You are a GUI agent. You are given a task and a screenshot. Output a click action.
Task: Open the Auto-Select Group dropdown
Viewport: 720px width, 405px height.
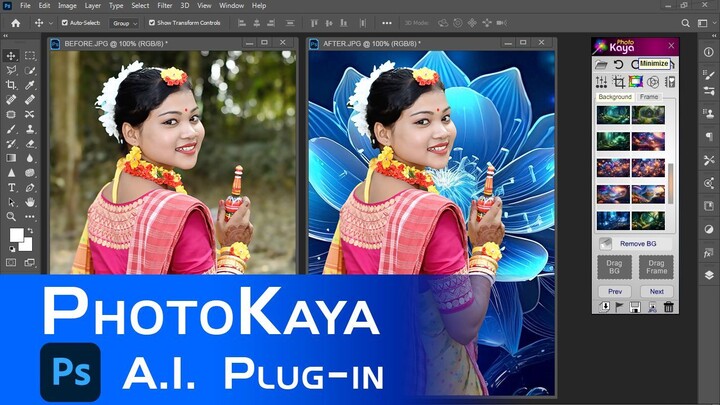pyautogui.click(x=124, y=23)
